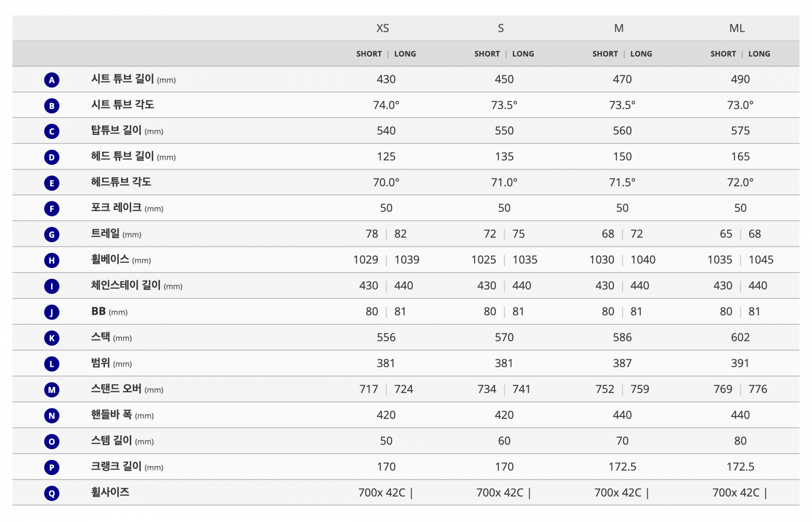812x522 pixels.
Task: Click the C badge next to 탑튜브 길이
Action: [x=52, y=131]
